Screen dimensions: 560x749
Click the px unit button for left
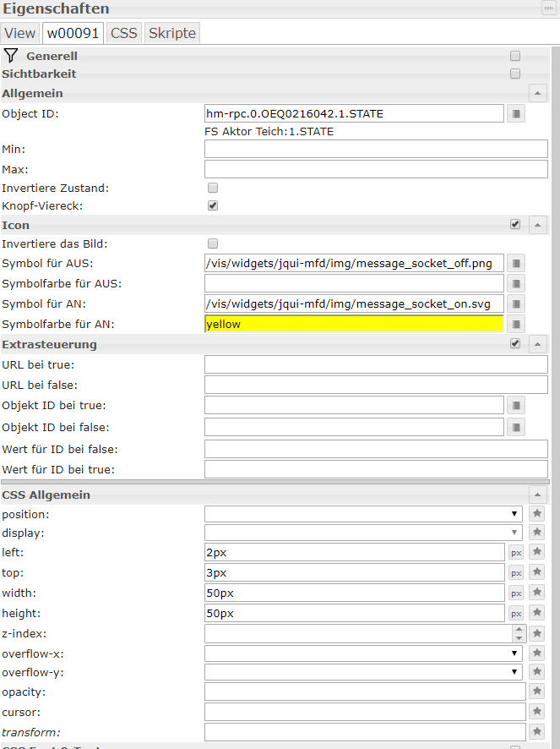click(x=516, y=553)
